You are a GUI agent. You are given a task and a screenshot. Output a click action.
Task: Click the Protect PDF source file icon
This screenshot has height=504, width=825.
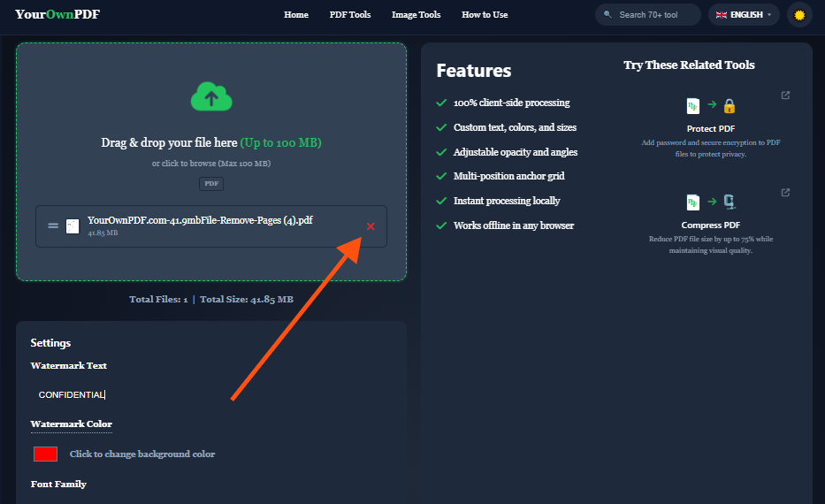click(x=693, y=106)
